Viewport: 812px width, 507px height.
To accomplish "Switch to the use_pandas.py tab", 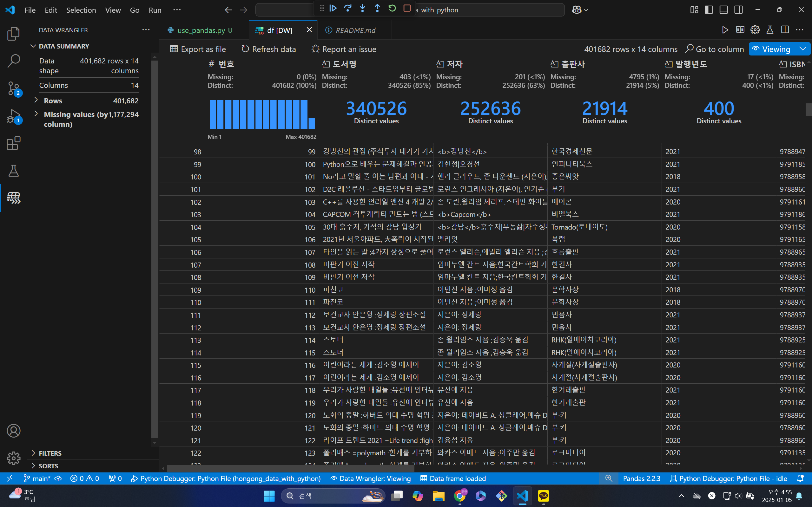I will (x=201, y=30).
